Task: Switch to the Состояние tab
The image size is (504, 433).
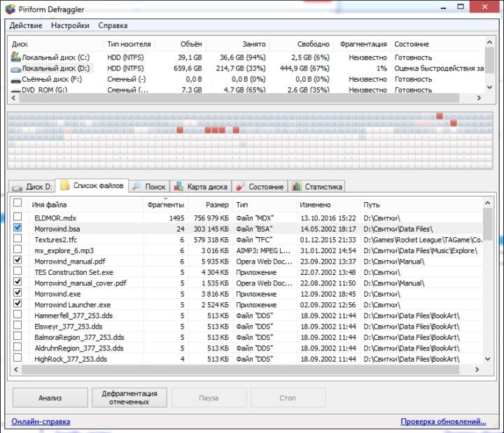Action: point(259,187)
